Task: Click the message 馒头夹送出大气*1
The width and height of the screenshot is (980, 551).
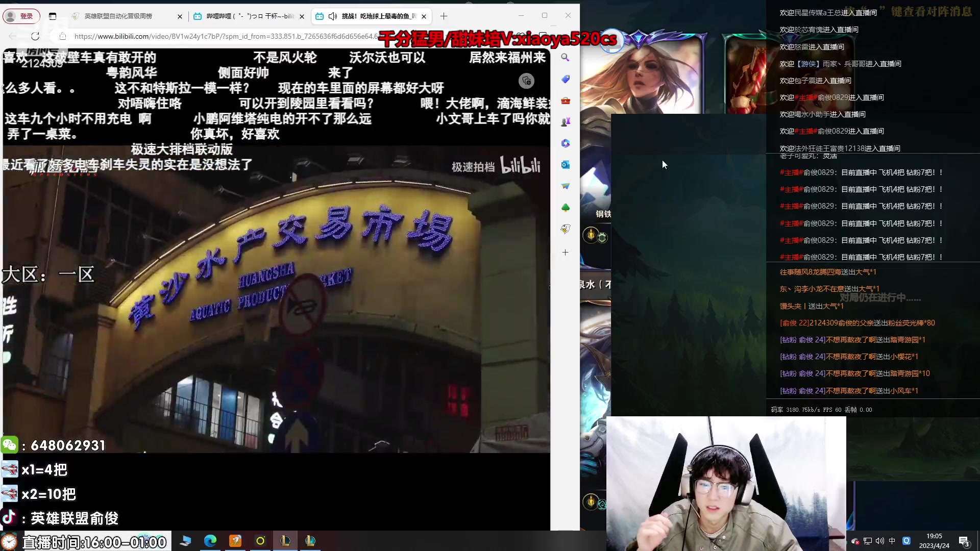Action: pos(812,306)
